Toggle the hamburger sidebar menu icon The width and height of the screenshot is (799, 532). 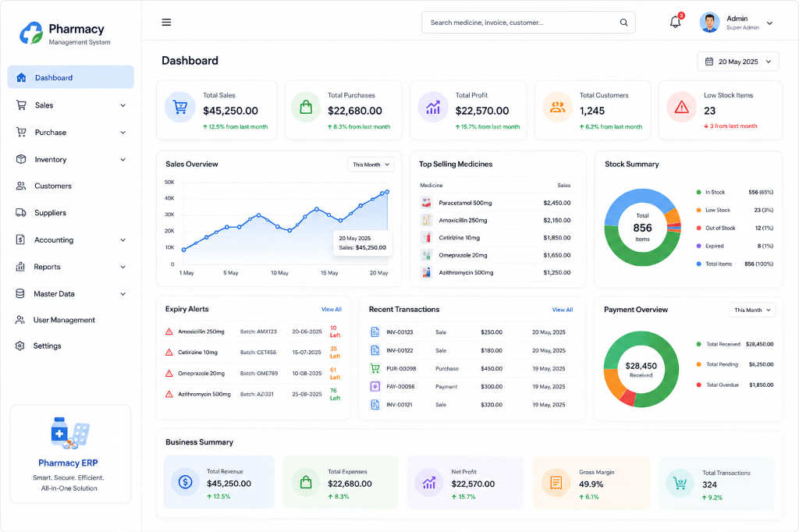click(166, 23)
